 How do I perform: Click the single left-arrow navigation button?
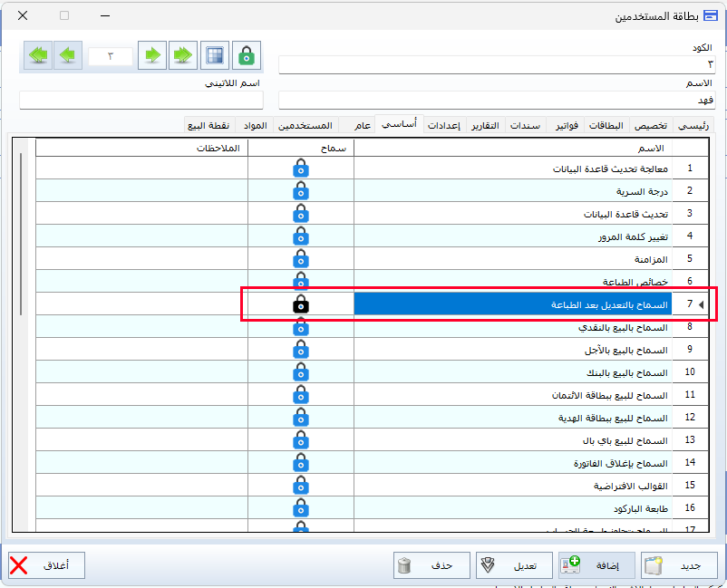pyautogui.click(x=67, y=55)
